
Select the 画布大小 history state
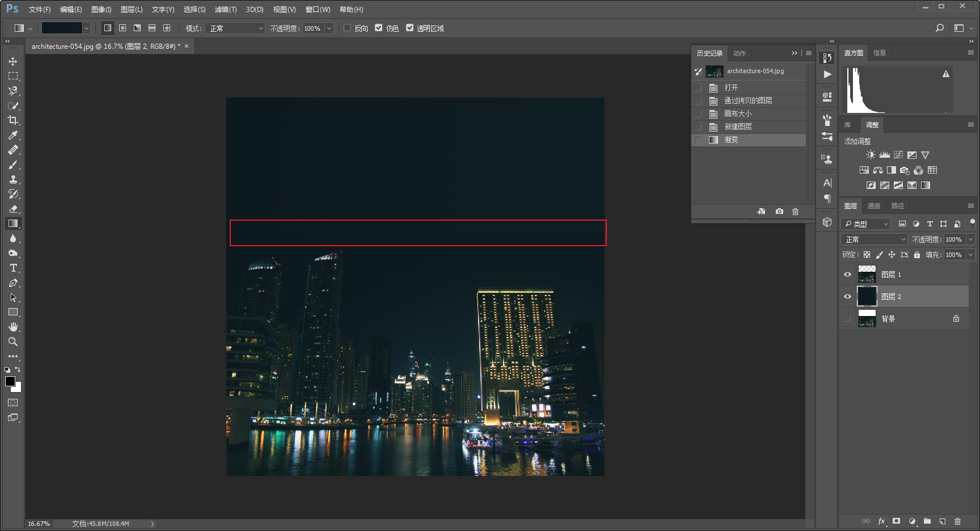(x=749, y=113)
